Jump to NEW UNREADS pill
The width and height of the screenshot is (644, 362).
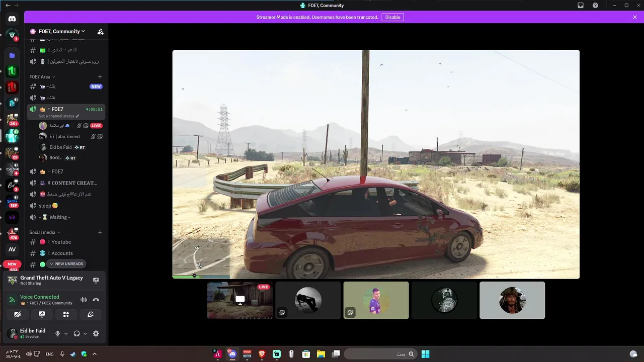[66, 264]
